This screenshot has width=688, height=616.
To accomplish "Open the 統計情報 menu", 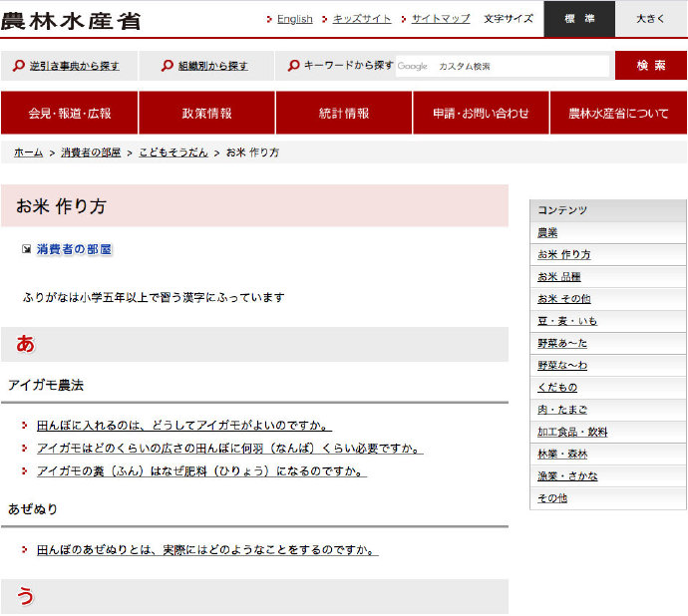I will tap(344, 113).
